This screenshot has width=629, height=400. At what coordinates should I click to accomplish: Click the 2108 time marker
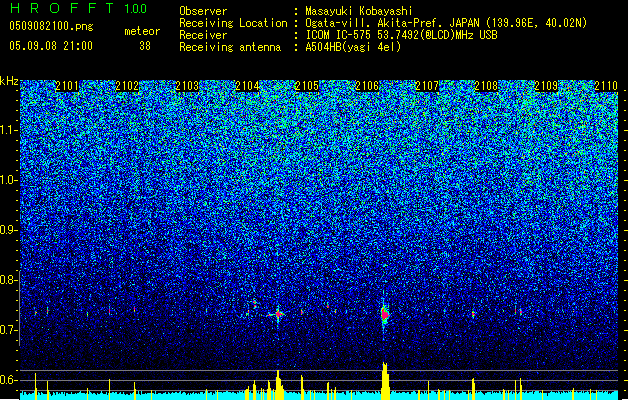click(487, 86)
